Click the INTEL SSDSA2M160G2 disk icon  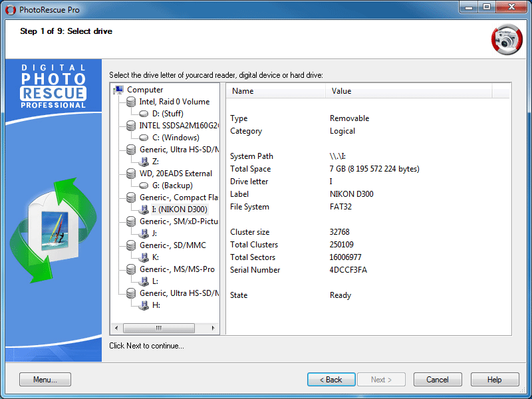[x=131, y=126]
